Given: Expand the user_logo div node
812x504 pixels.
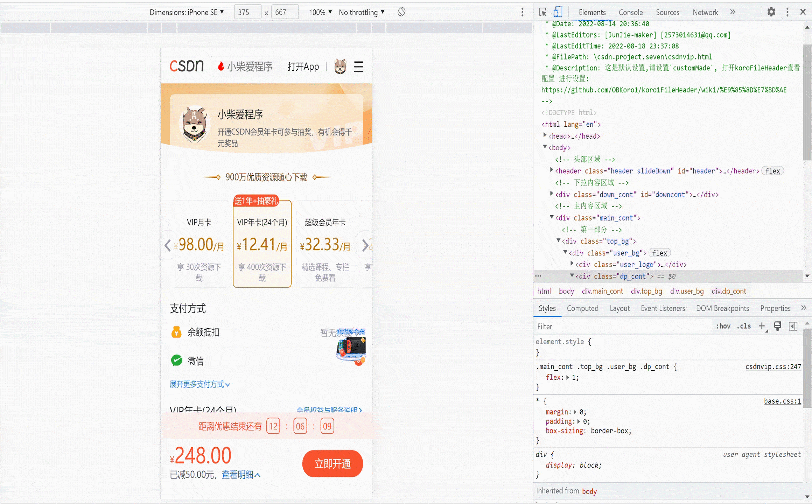Looking at the screenshot, I should (572, 264).
